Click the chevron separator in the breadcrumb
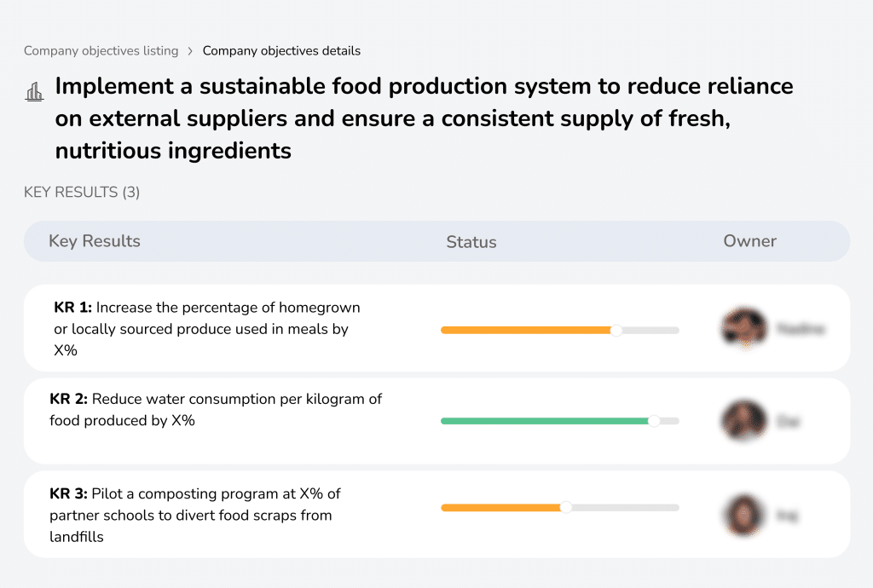The image size is (873, 588). coord(188,50)
